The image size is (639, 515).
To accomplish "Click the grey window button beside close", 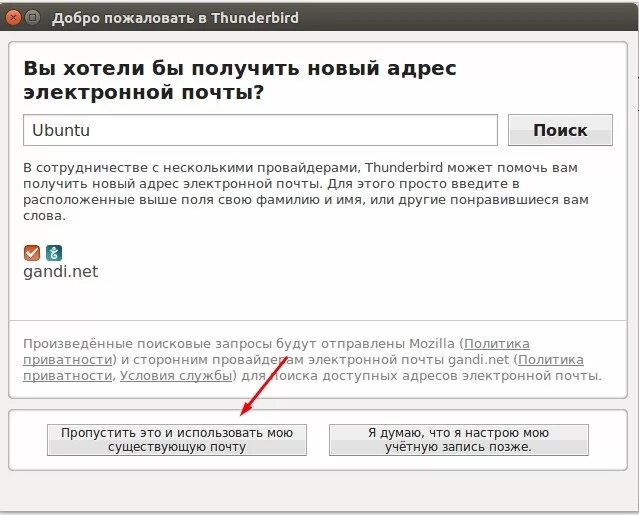I will 33,18.
